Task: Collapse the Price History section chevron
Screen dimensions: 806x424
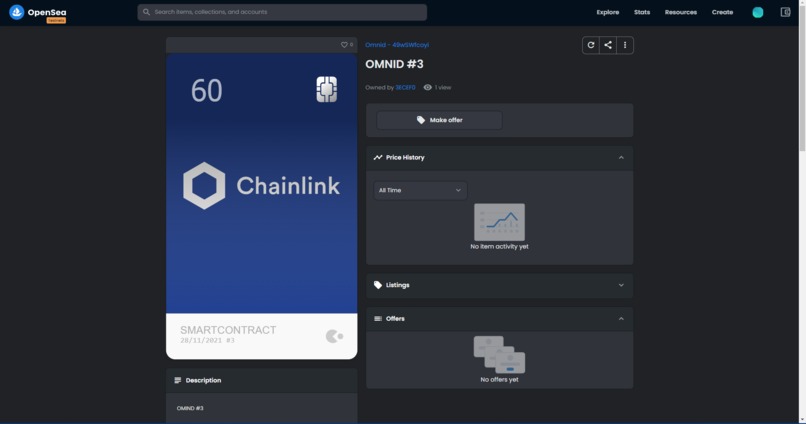Action: (621, 158)
